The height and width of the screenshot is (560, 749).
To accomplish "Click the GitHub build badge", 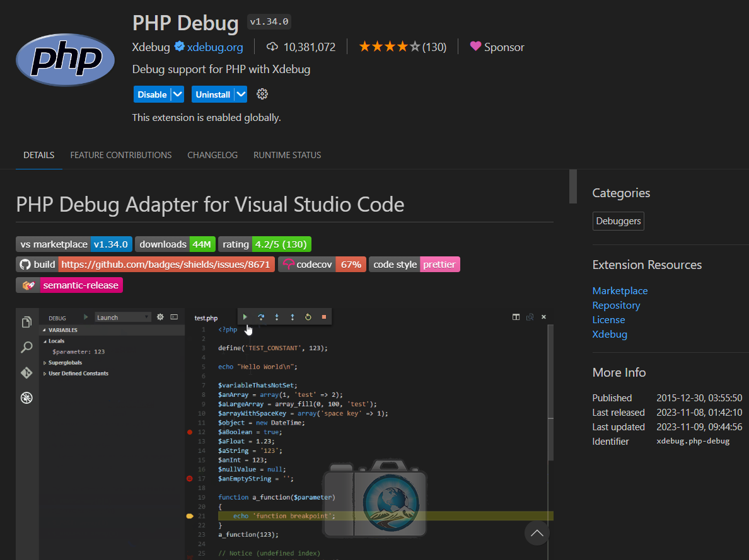I will coord(145,265).
